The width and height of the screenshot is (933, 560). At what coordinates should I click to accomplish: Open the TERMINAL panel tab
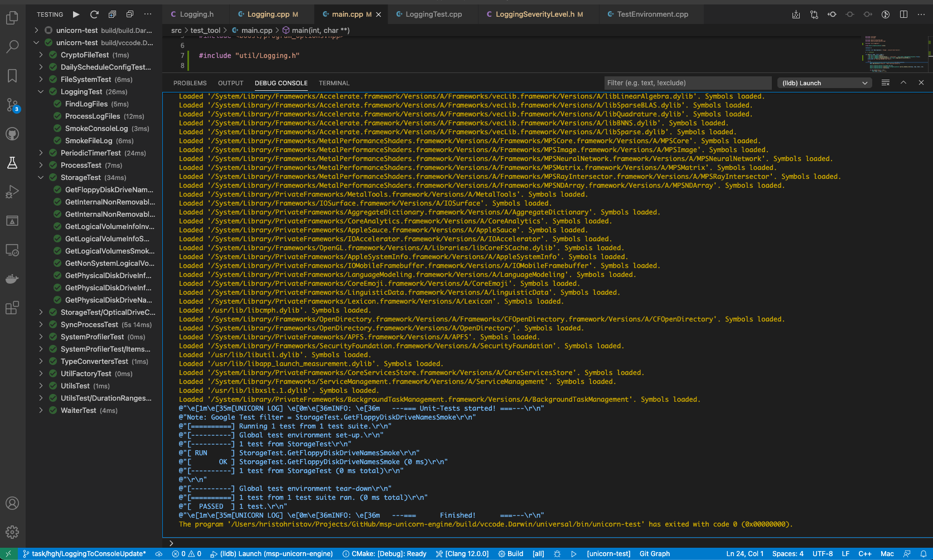click(334, 82)
